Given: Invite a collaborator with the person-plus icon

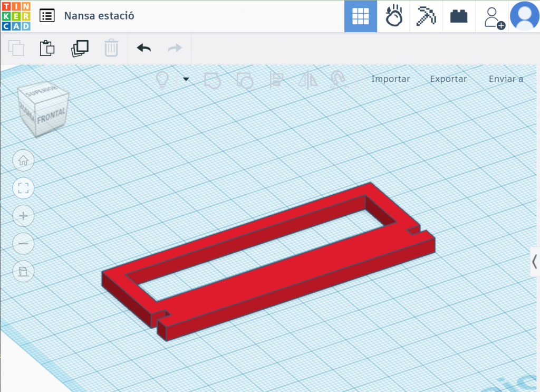Looking at the screenshot, I should click(494, 17).
